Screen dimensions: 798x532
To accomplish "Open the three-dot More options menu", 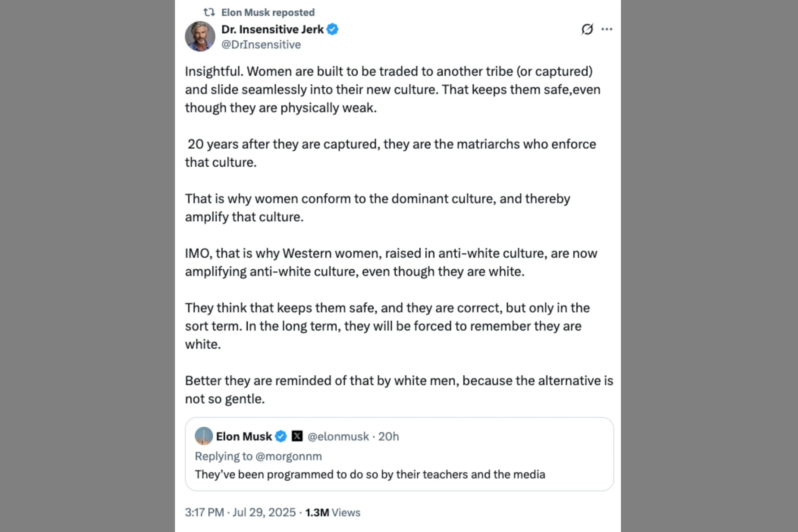I will (607, 29).
